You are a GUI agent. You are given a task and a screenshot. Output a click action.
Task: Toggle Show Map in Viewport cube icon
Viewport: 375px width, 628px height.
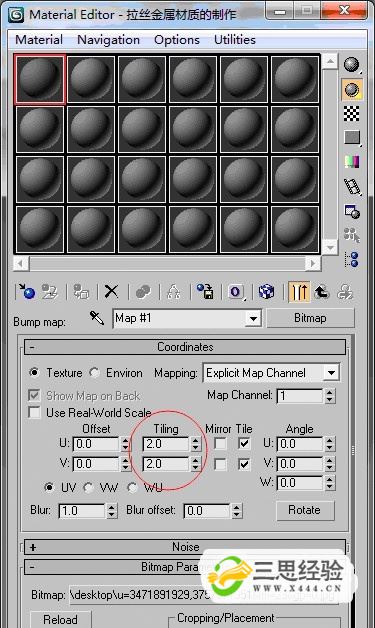[266, 292]
